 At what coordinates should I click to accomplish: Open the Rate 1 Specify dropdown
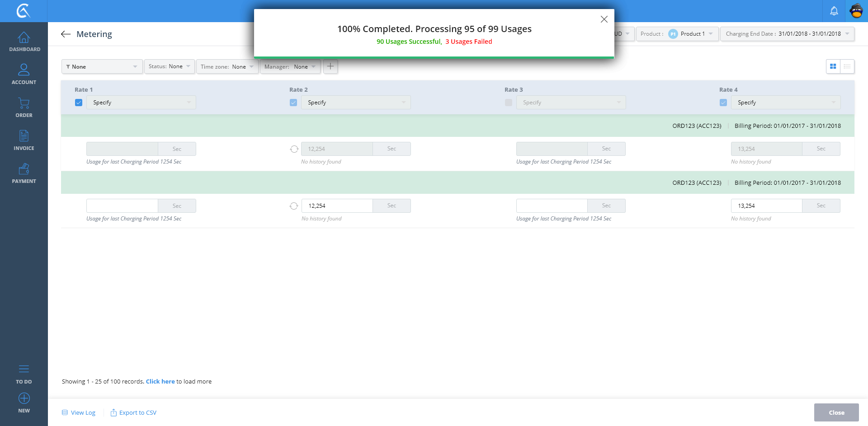[x=141, y=103]
